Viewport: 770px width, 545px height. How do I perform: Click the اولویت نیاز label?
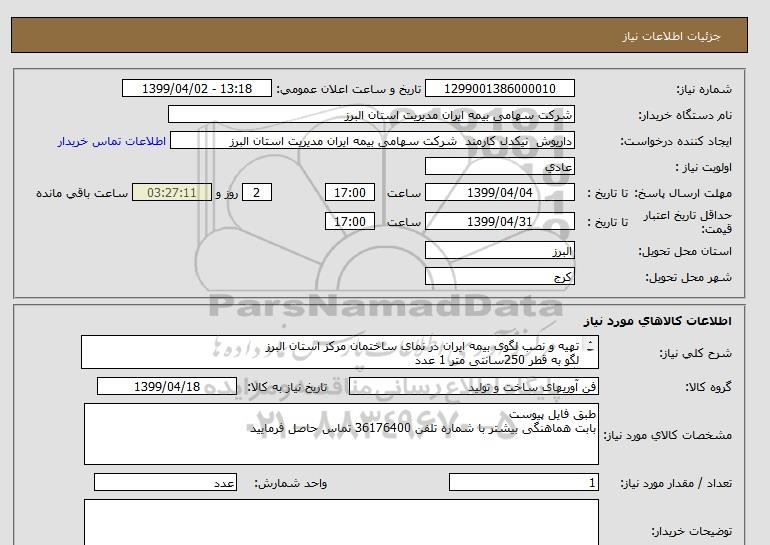tap(704, 167)
